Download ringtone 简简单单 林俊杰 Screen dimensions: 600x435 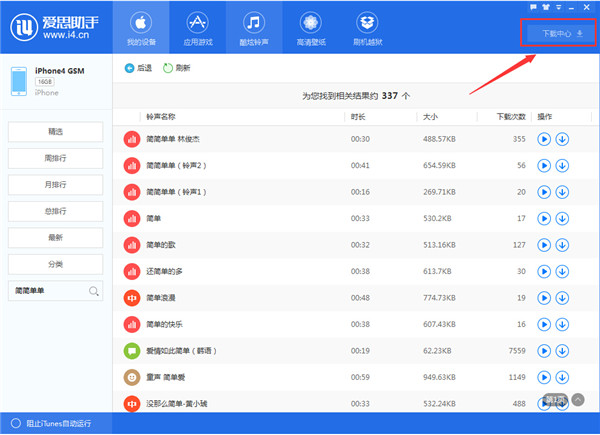point(562,139)
